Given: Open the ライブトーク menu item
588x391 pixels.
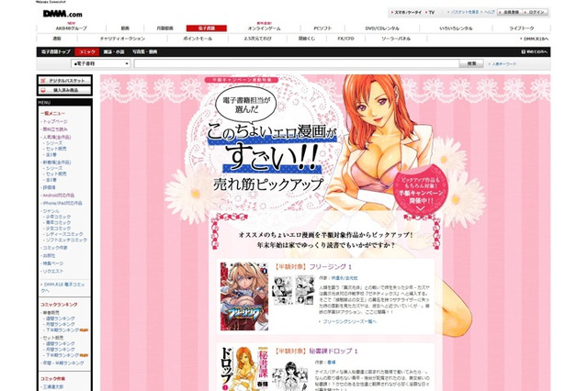Looking at the screenshot, I should coord(521,28).
